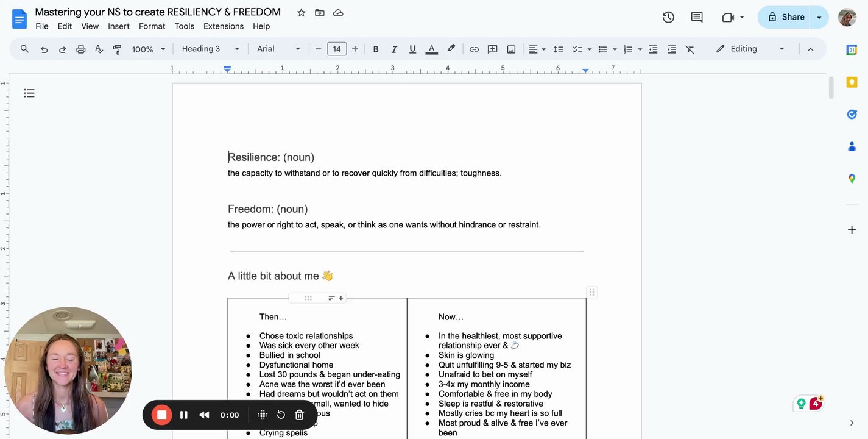
Task: View cloud save status icon
Action: [338, 12]
